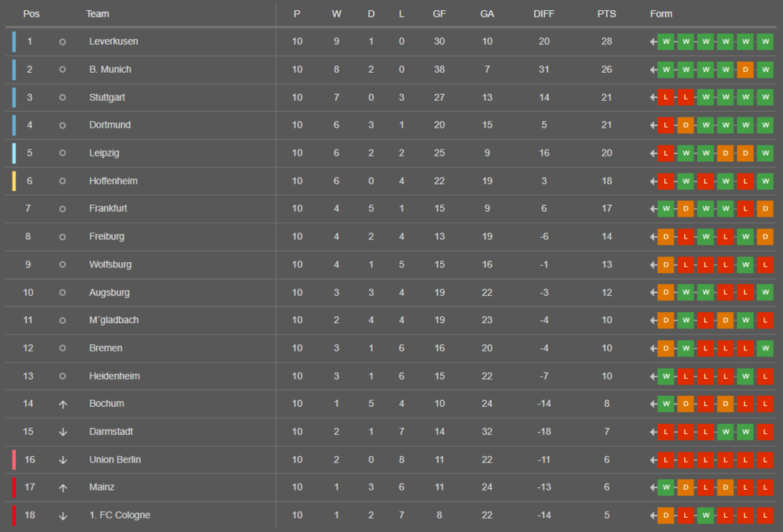This screenshot has width=783, height=532.
Task: Click the red loss badge in Leipzig's form
Action: click(x=666, y=153)
